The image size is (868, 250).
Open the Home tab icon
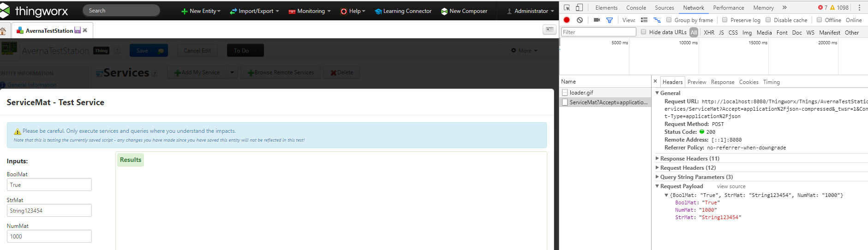(3, 31)
